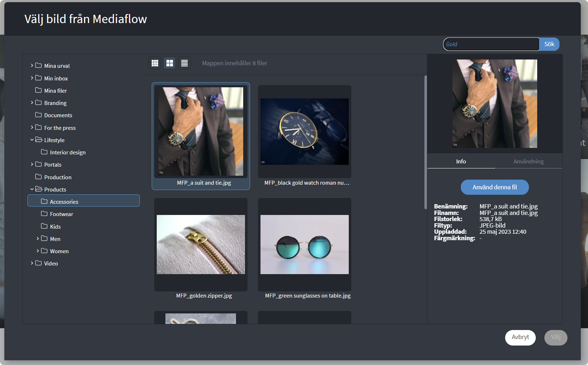Screen dimensions: 588x365
Task: Collapse the Lifestyle folder
Action: (32, 140)
